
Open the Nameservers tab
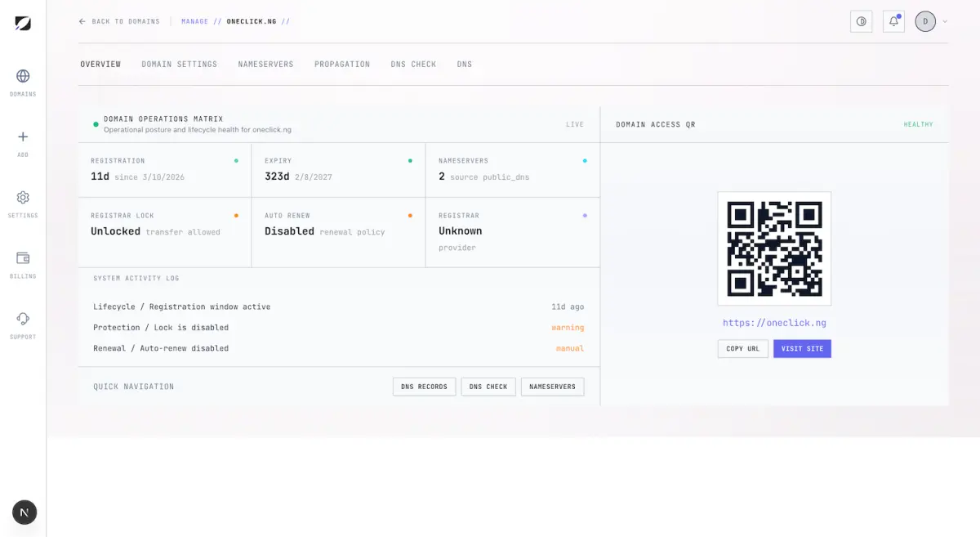coord(265,64)
